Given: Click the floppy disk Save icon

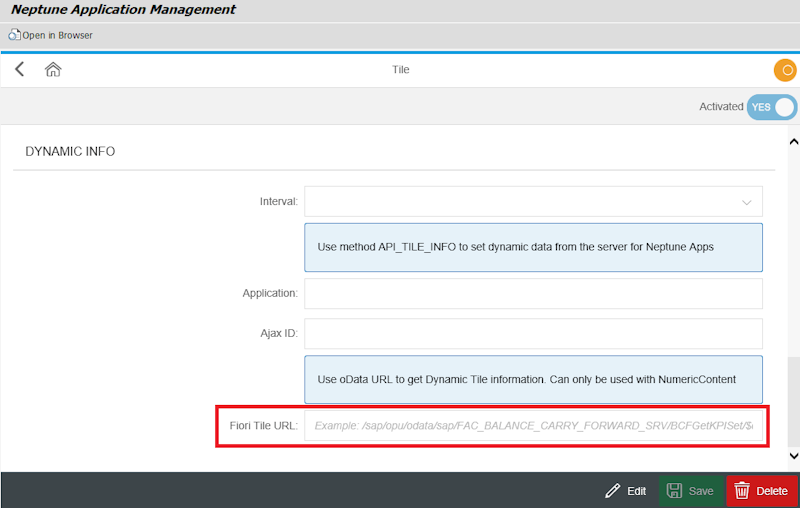Looking at the screenshot, I should click(x=675, y=491).
